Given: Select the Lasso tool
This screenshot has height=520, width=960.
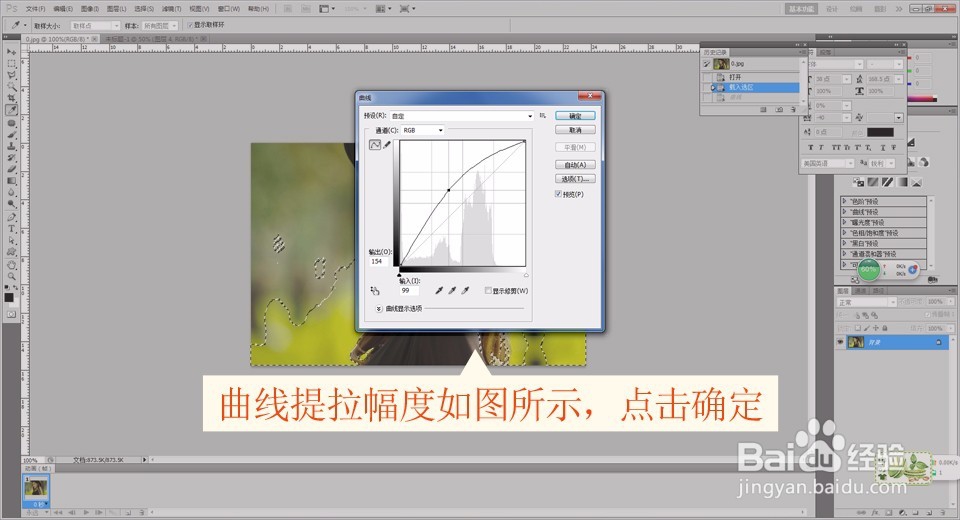Looking at the screenshot, I should coord(11,75).
